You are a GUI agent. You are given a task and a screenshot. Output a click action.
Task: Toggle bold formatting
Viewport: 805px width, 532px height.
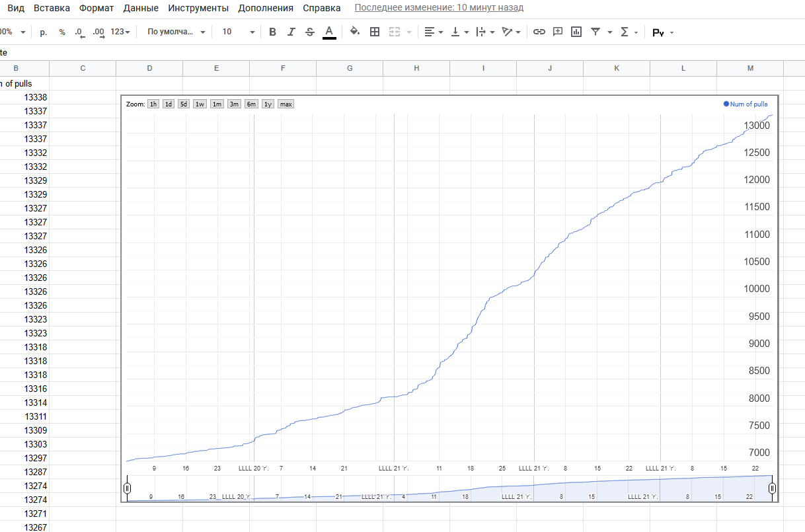(272, 32)
